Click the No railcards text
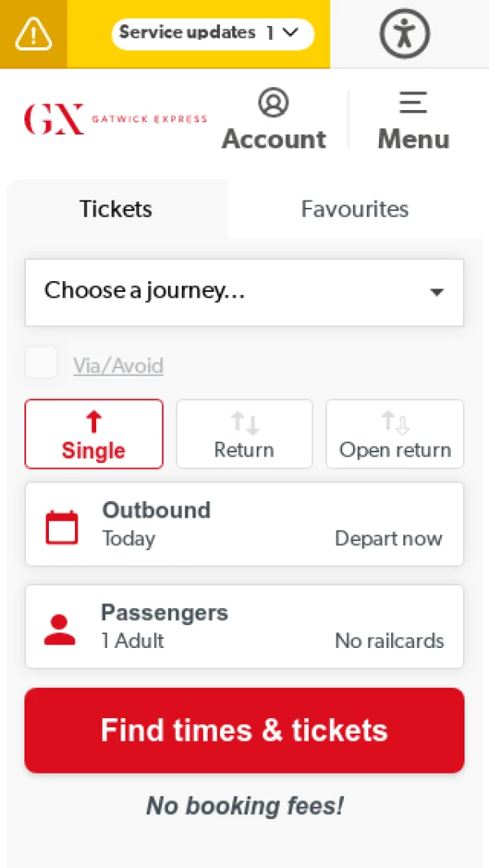 pyautogui.click(x=389, y=641)
